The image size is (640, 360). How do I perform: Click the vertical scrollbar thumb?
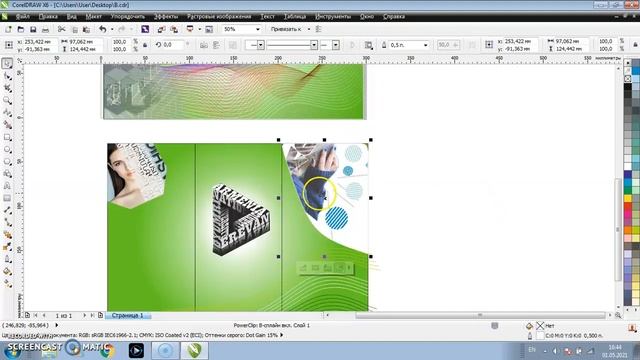tap(618, 230)
